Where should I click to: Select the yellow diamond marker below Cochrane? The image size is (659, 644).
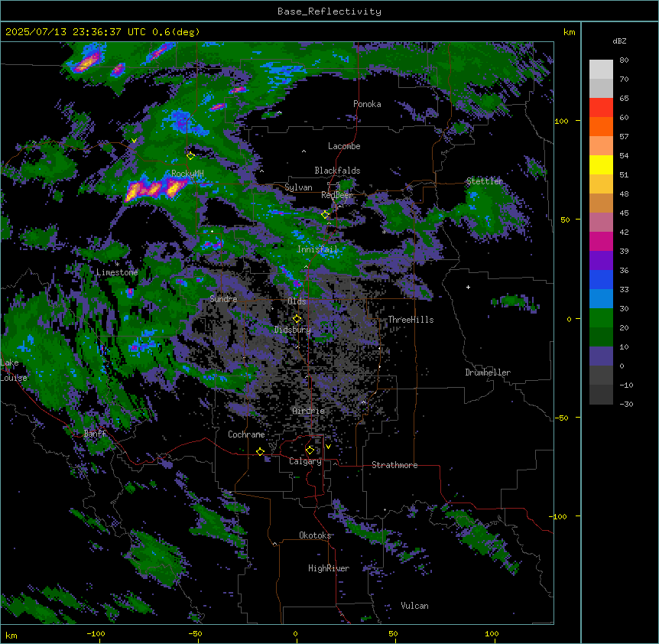(x=260, y=452)
